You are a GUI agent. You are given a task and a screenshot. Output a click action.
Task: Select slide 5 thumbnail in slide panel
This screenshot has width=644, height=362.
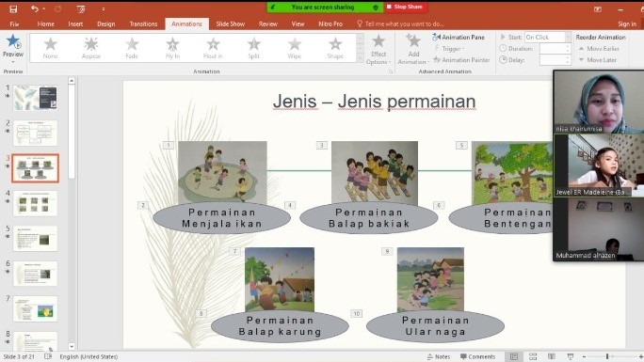tap(36, 238)
